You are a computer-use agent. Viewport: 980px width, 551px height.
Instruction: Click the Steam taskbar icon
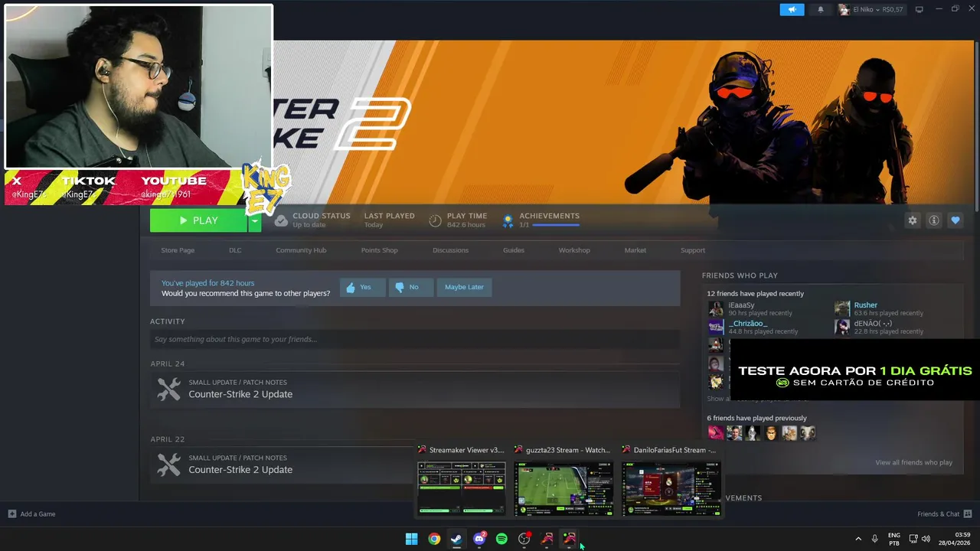coord(456,539)
